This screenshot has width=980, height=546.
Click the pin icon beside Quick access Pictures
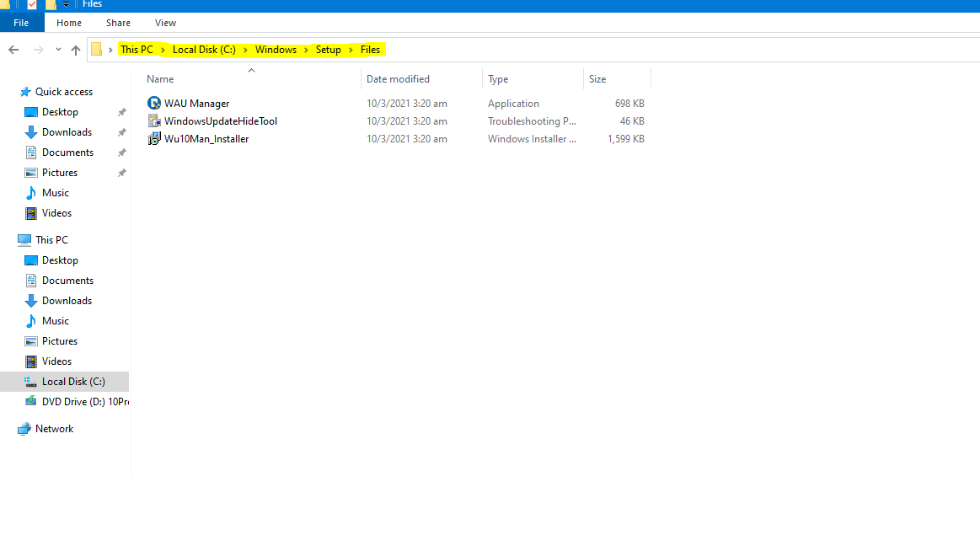point(122,173)
